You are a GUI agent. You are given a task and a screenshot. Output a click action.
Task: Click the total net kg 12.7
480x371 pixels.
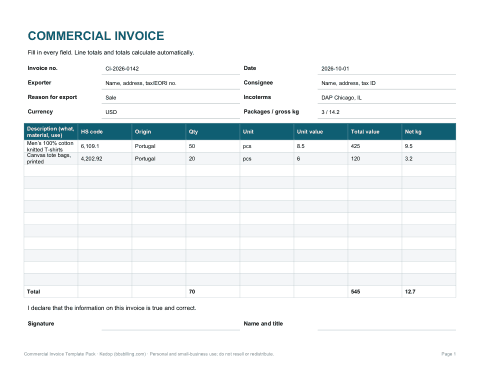tap(410, 292)
